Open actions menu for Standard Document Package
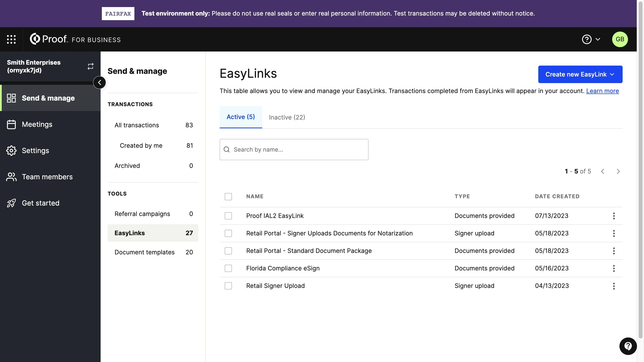The image size is (644, 362). [x=614, y=251]
